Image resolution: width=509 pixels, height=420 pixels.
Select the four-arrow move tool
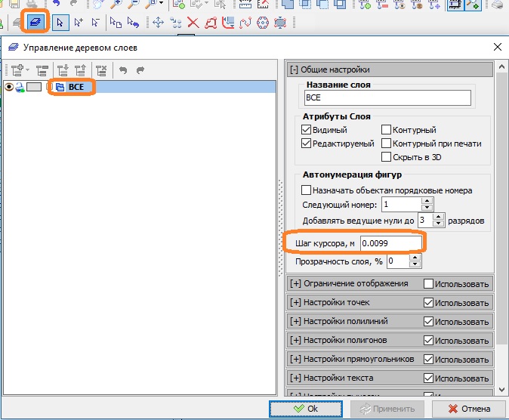[x=158, y=22]
